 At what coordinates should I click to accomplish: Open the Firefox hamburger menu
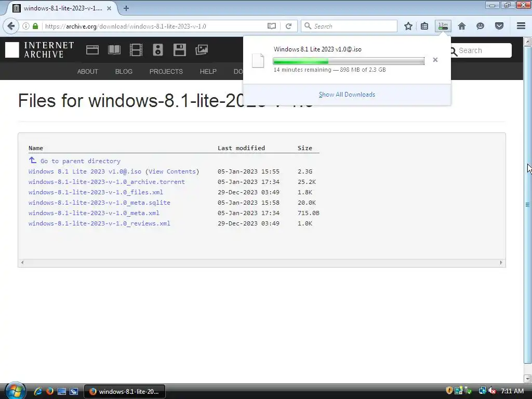click(x=521, y=26)
